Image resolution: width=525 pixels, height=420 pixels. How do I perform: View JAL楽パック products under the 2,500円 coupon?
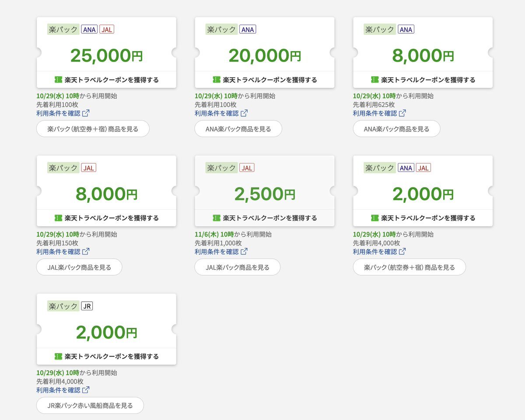tap(238, 267)
